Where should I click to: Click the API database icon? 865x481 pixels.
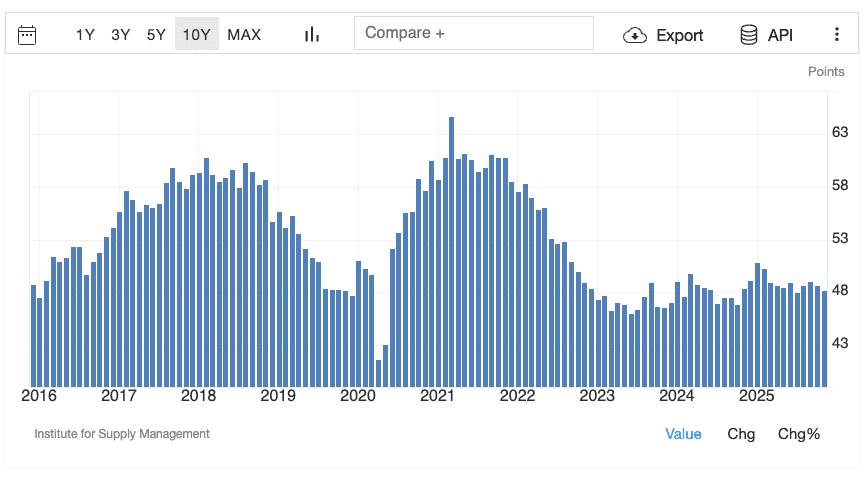[749, 35]
